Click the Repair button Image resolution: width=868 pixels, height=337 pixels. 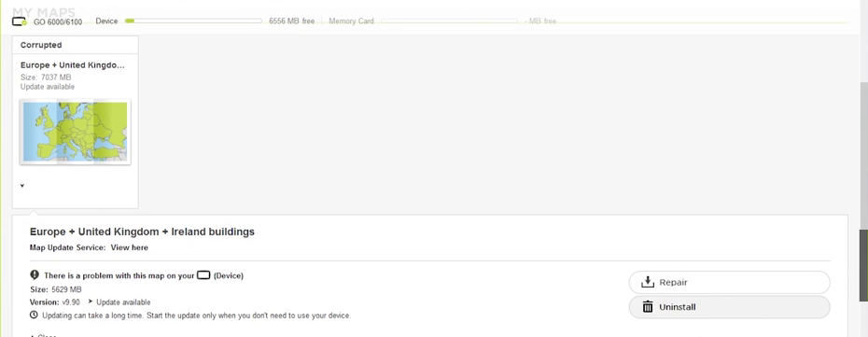tap(729, 282)
